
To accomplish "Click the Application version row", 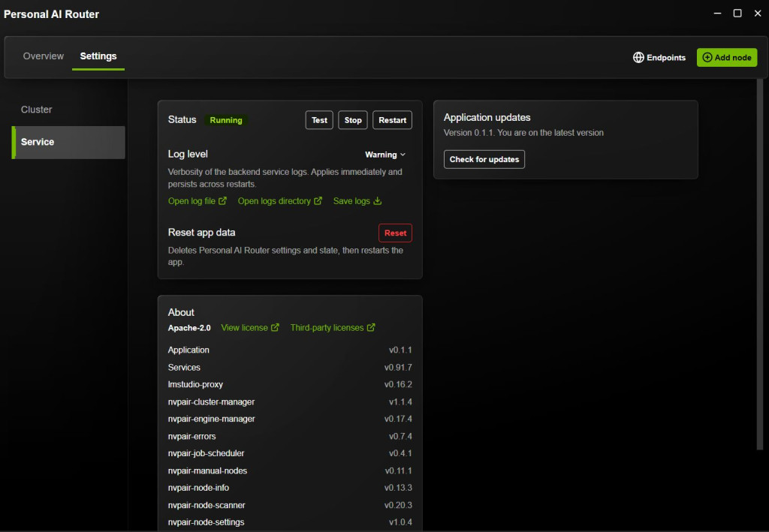I will [x=290, y=350].
